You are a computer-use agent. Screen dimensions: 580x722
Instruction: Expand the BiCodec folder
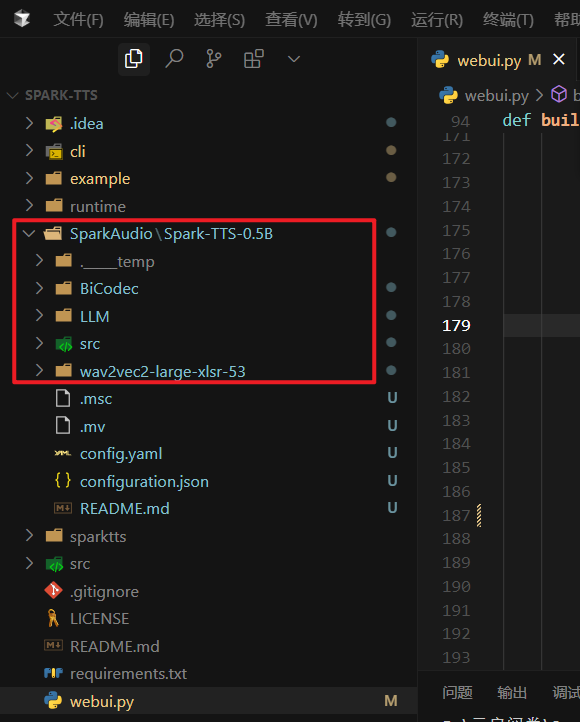point(40,288)
